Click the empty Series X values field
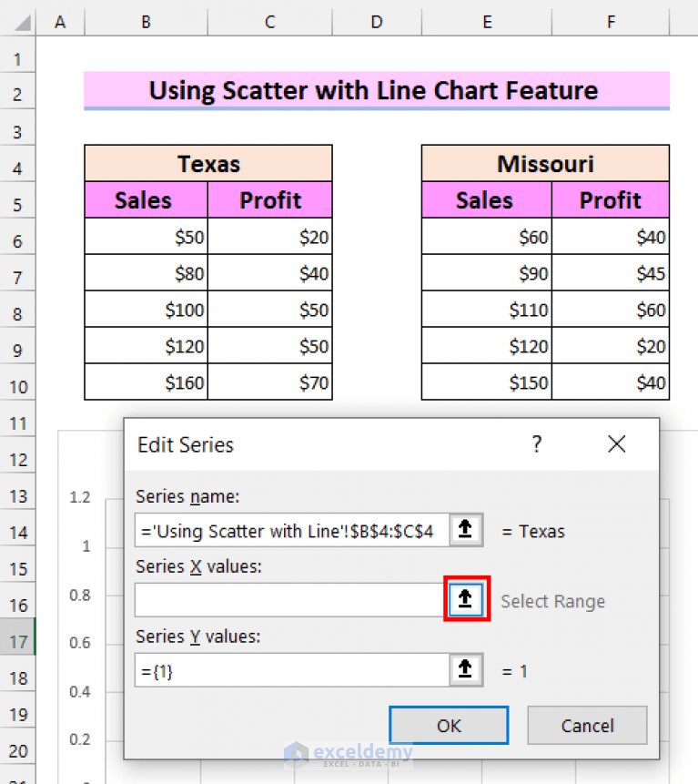The width and height of the screenshot is (698, 784). coord(291,600)
